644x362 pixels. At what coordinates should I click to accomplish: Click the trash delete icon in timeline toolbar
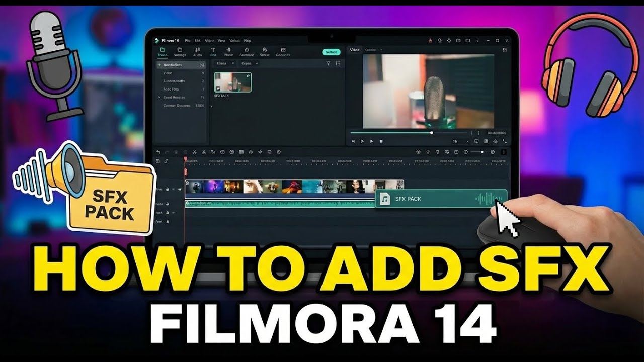click(x=176, y=152)
